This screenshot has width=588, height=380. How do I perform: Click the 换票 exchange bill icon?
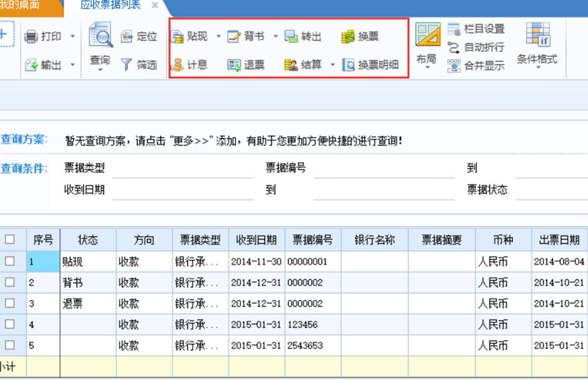click(x=348, y=37)
